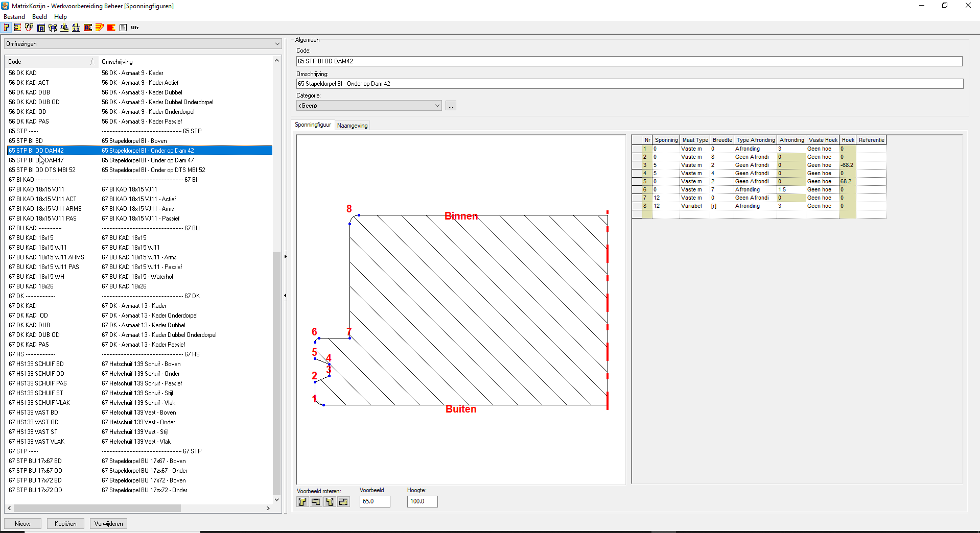Click the Hoogte input field
Viewport: 980px width, 533px height.
[x=422, y=501]
